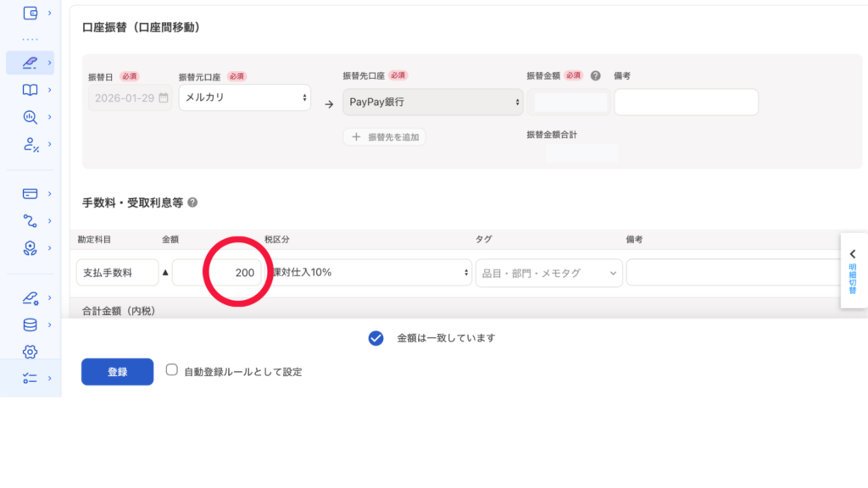Screen dimensions: 868x488
Task: Select the magnifier chart analysis icon
Action: coord(31,117)
